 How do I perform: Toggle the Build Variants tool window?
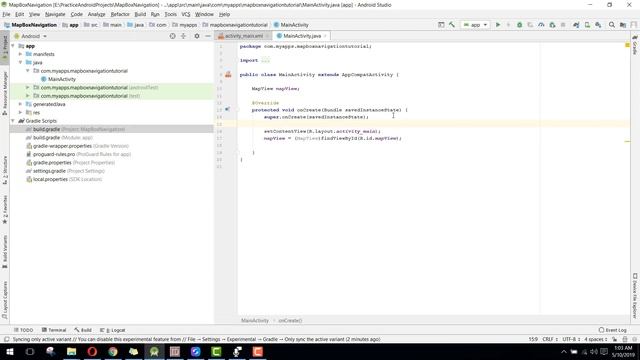tap(4, 251)
